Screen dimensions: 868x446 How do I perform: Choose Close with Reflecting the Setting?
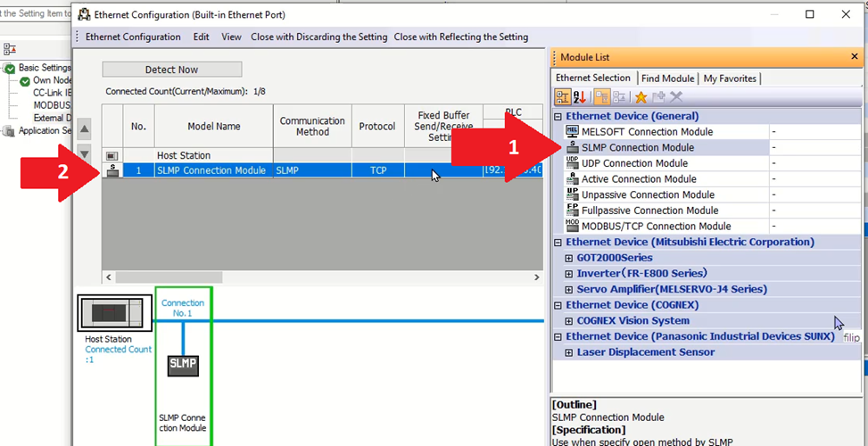click(461, 37)
